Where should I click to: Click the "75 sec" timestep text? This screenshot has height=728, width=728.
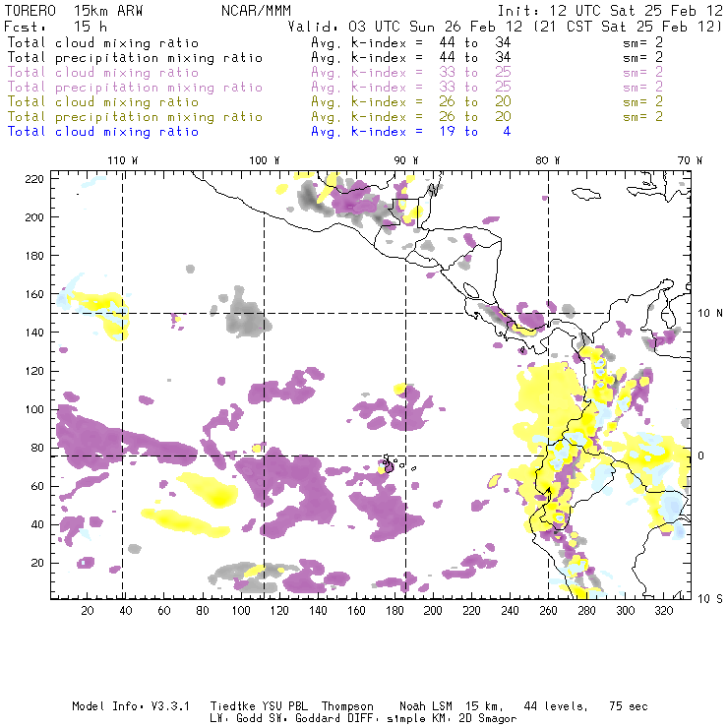click(629, 706)
